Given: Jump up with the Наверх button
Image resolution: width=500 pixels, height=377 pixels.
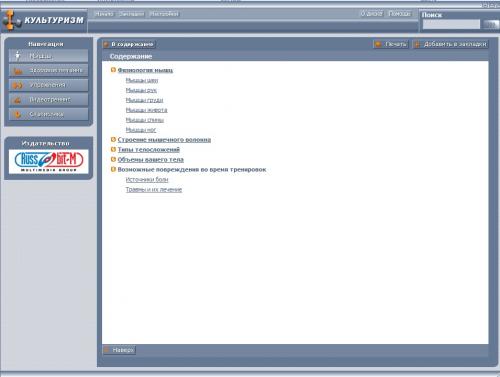Looking at the screenshot, I should [119, 350].
